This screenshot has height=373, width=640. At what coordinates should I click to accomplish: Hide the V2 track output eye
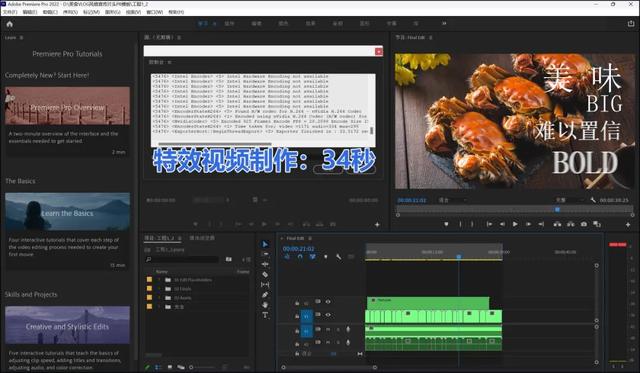coord(328,302)
